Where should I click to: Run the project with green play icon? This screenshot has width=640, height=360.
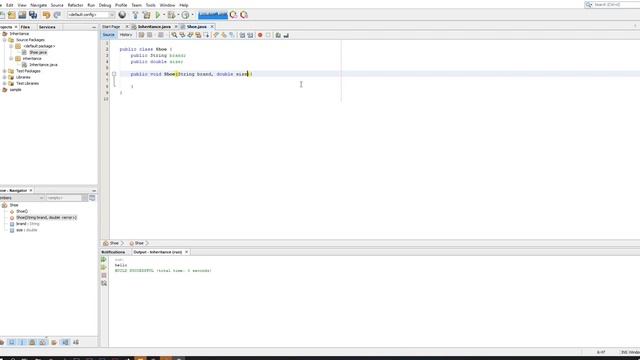point(158,15)
